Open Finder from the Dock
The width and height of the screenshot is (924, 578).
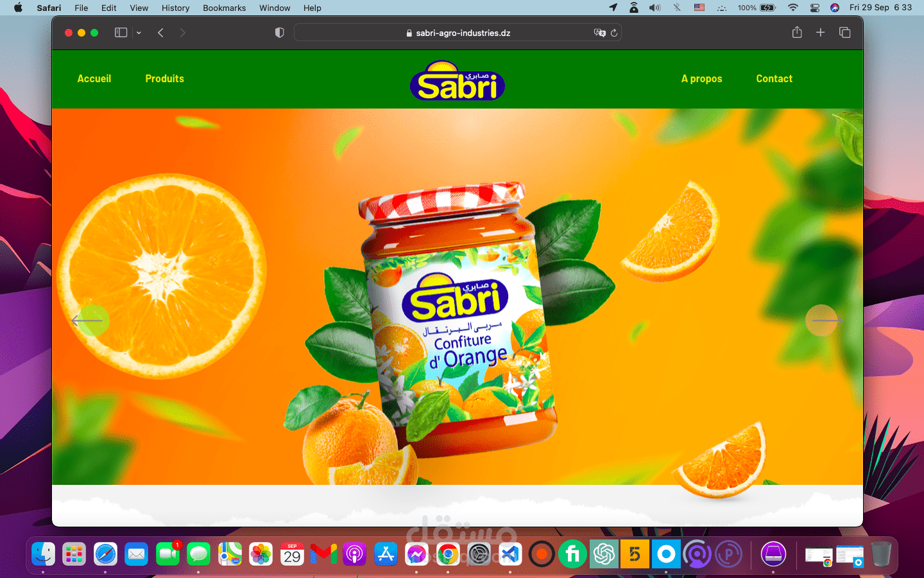tap(43, 554)
